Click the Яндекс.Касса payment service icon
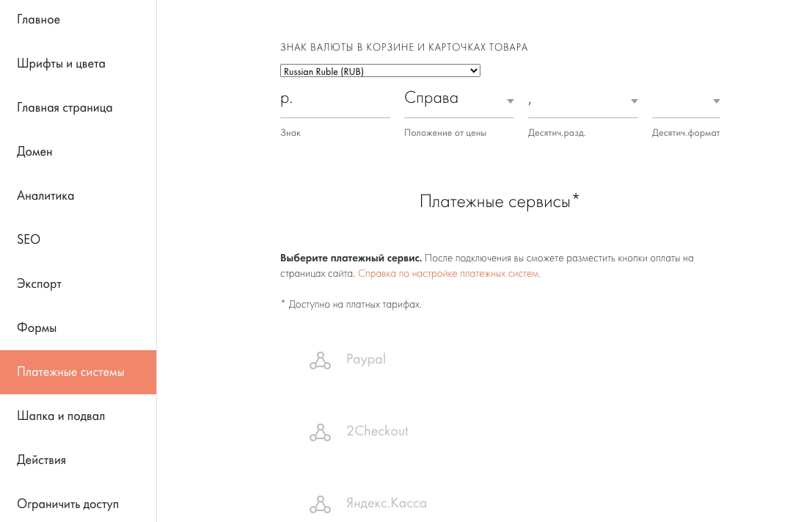Image resolution: width=812 pixels, height=522 pixels. tap(320, 504)
